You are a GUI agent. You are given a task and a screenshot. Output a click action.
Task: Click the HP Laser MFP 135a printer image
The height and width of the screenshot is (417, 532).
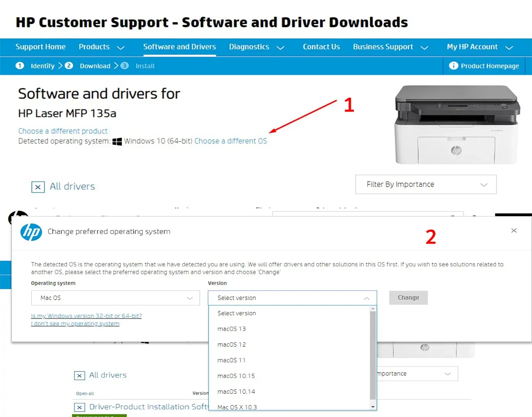pos(457,125)
